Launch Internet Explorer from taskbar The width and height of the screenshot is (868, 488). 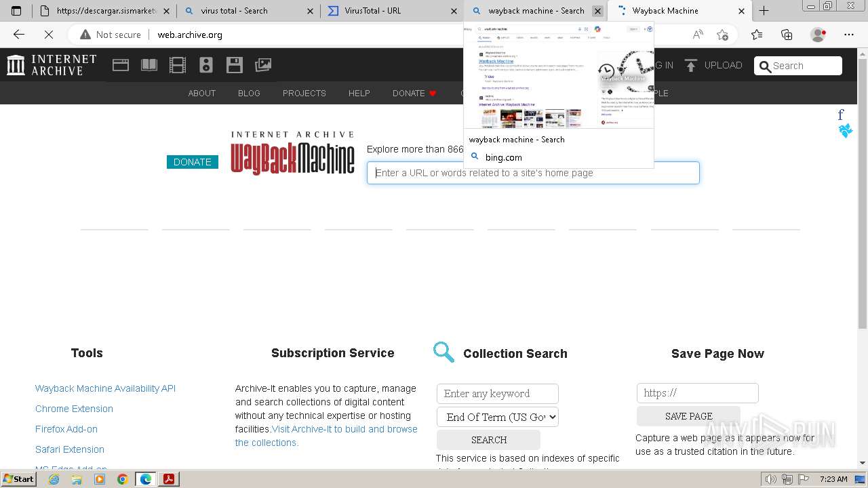click(x=54, y=479)
